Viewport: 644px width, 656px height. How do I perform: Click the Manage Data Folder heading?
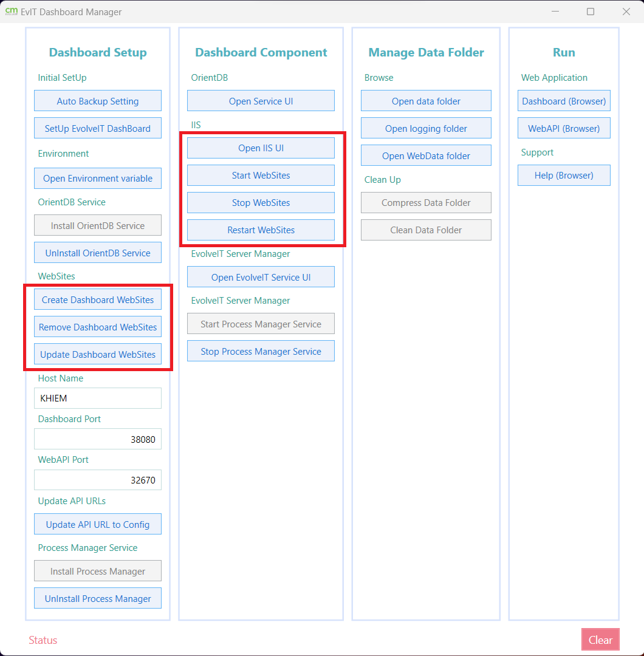click(426, 52)
